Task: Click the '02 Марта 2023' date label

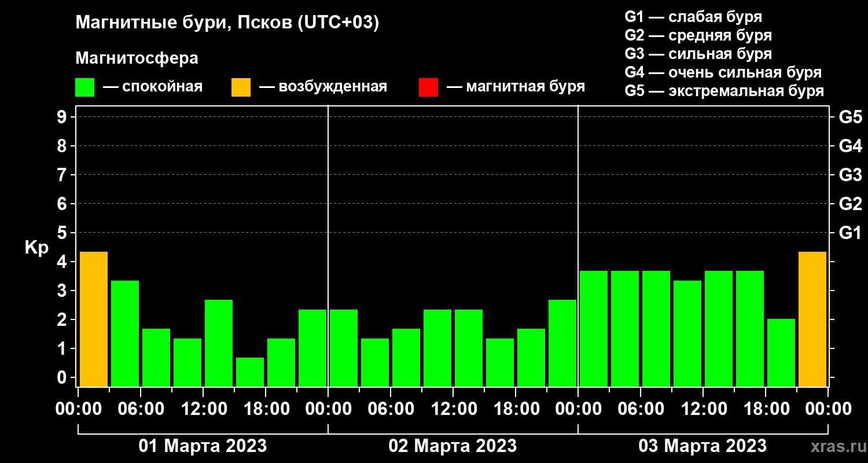Action: (453, 446)
